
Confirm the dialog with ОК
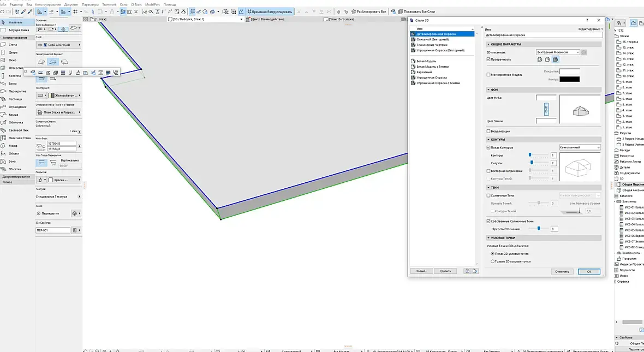pyautogui.click(x=589, y=271)
